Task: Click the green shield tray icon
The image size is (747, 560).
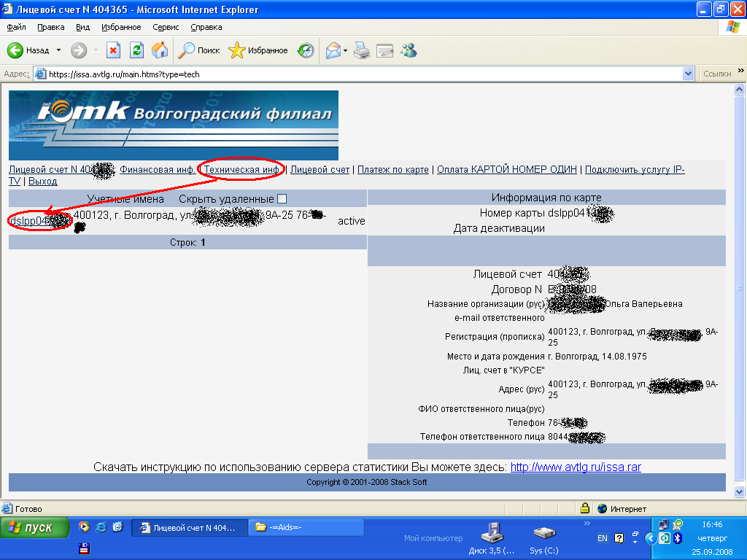Action: (677, 524)
